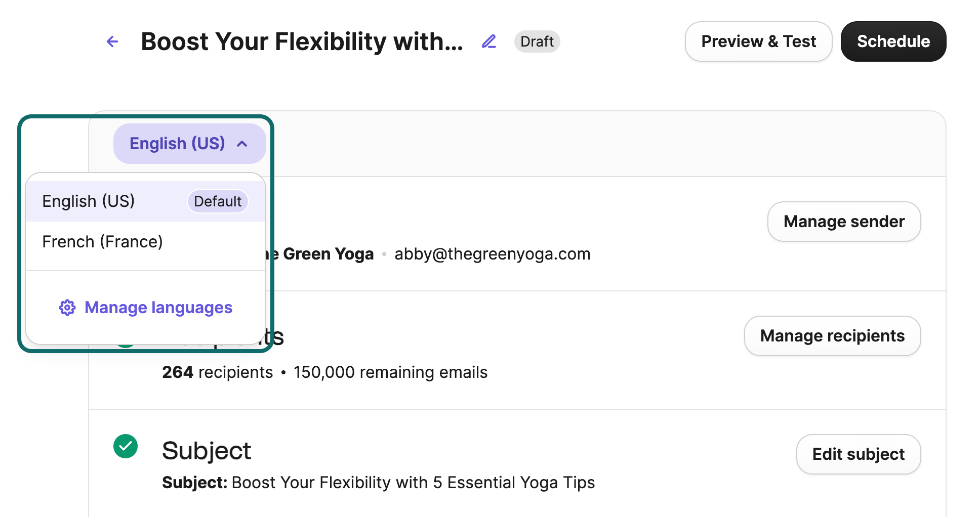Click the Preview & Test button

[x=758, y=41]
